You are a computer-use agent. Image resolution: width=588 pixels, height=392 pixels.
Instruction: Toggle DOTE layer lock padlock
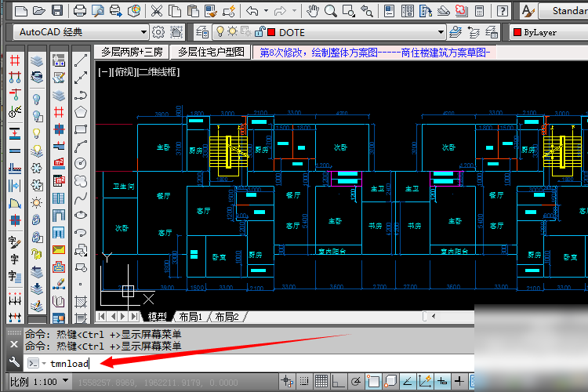[260, 32]
